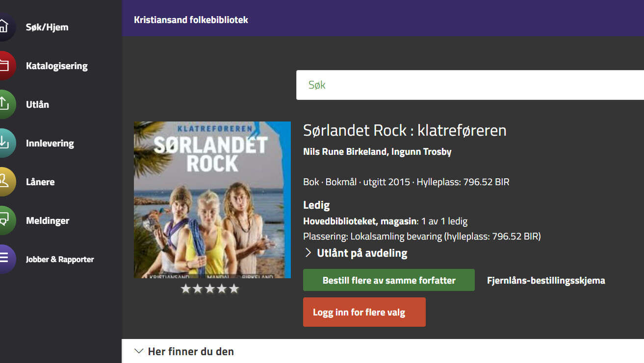Open the Katalogisering red icon

point(4,66)
